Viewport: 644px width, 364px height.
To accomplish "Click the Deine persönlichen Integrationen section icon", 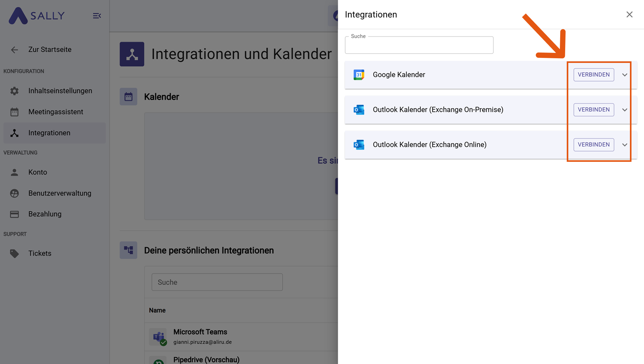I will click(128, 250).
